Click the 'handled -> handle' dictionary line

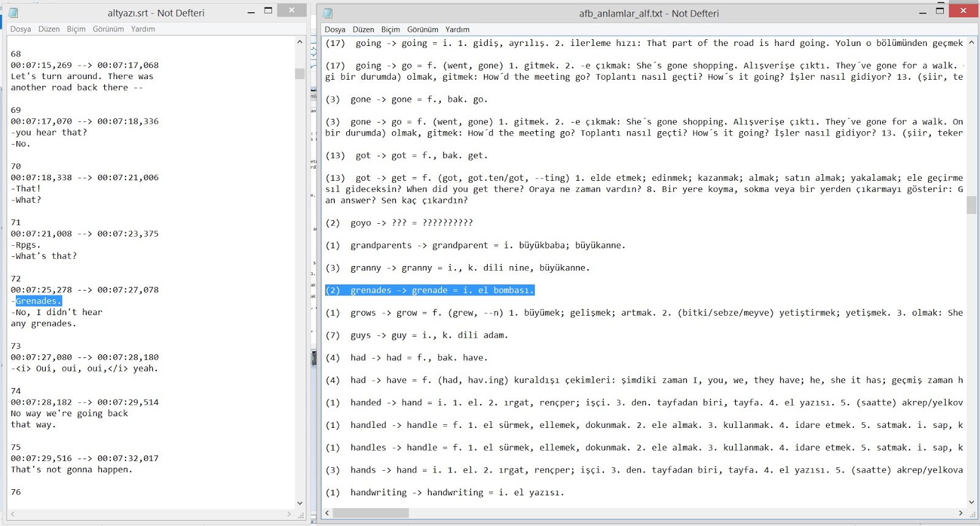click(x=644, y=425)
